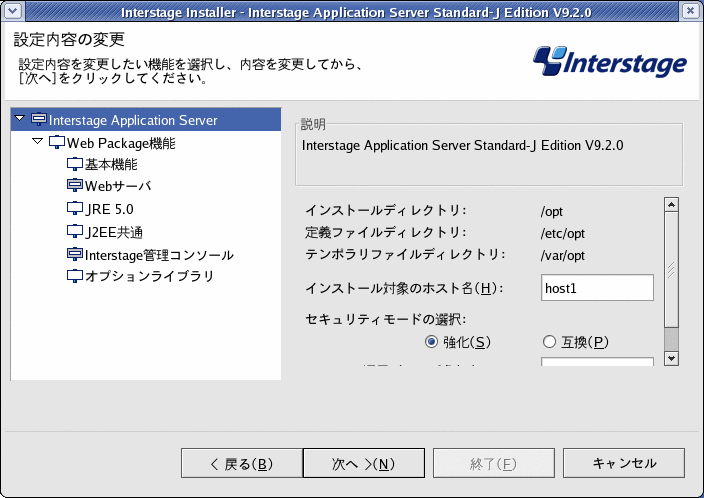Select 基本機能 in the tree
This screenshot has height=498, width=704.
111,164
